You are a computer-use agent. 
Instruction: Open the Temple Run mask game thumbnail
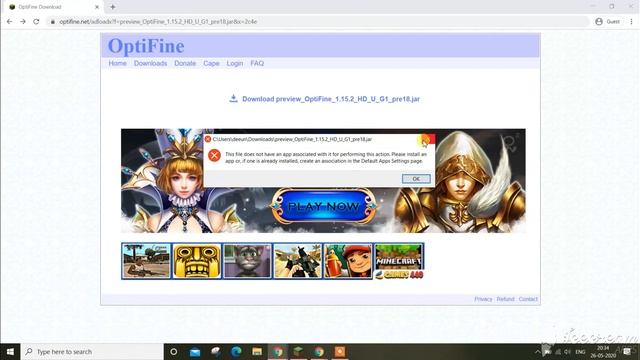(197, 261)
